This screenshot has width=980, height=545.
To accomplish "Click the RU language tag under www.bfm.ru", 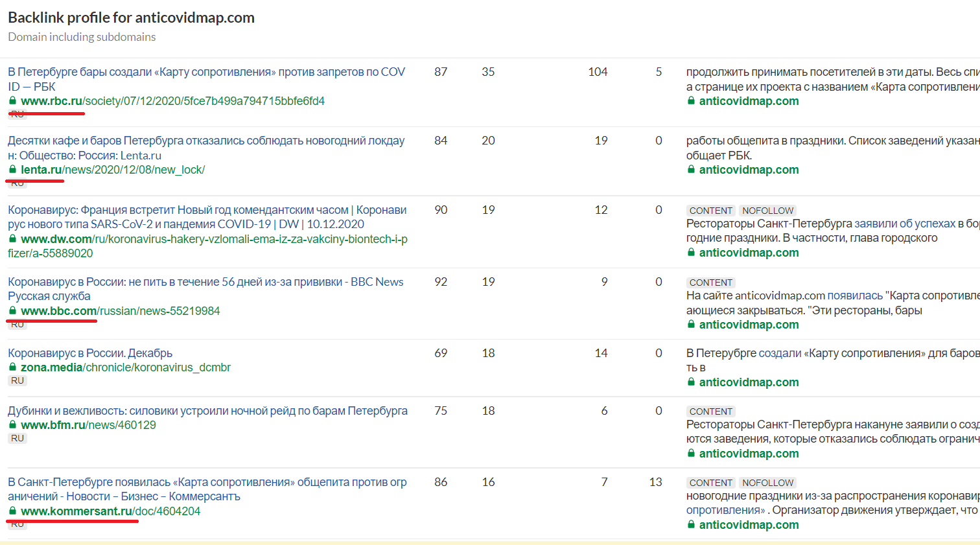I will tap(17, 438).
